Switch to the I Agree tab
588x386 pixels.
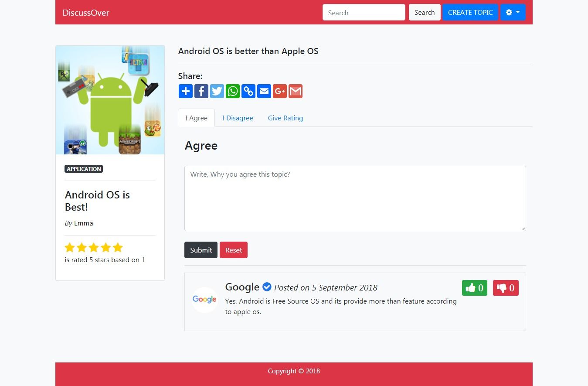click(x=196, y=118)
